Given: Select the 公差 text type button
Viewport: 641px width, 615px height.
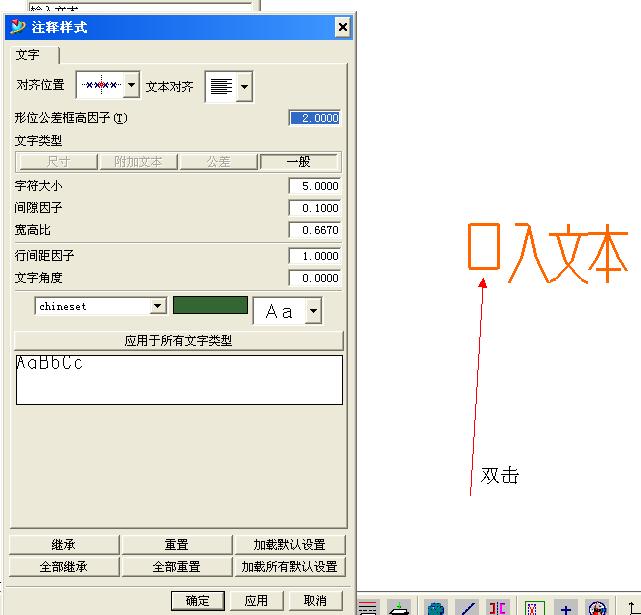Looking at the screenshot, I should [218, 162].
